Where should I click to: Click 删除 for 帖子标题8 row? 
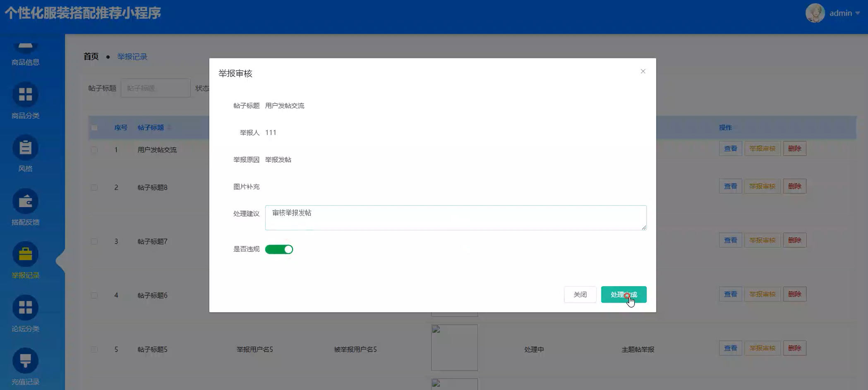tap(794, 186)
